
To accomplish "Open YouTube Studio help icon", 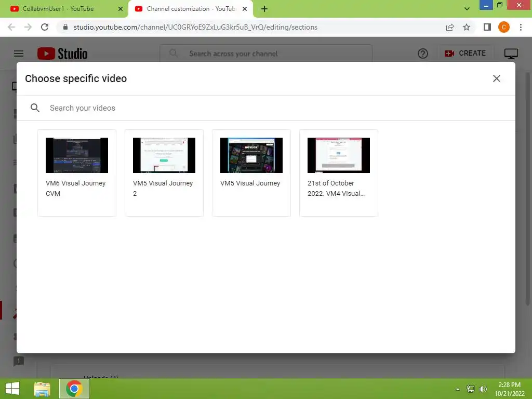I will [x=423, y=54].
